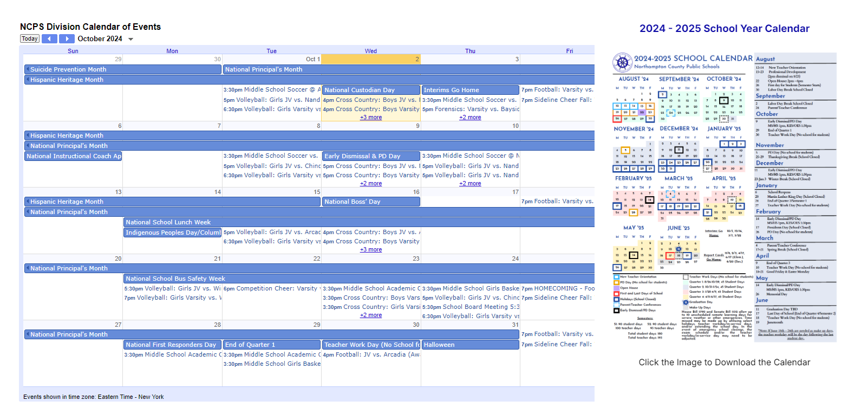The image size is (868, 407).
Task: Open the Suicide Prevention Month event
Action: (123, 69)
